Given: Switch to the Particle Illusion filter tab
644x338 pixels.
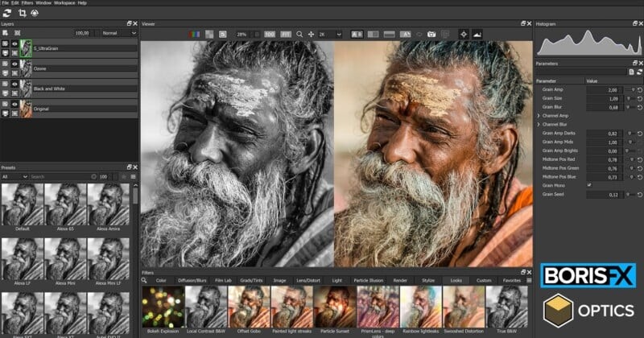Looking at the screenshot, I should point(368,281).
